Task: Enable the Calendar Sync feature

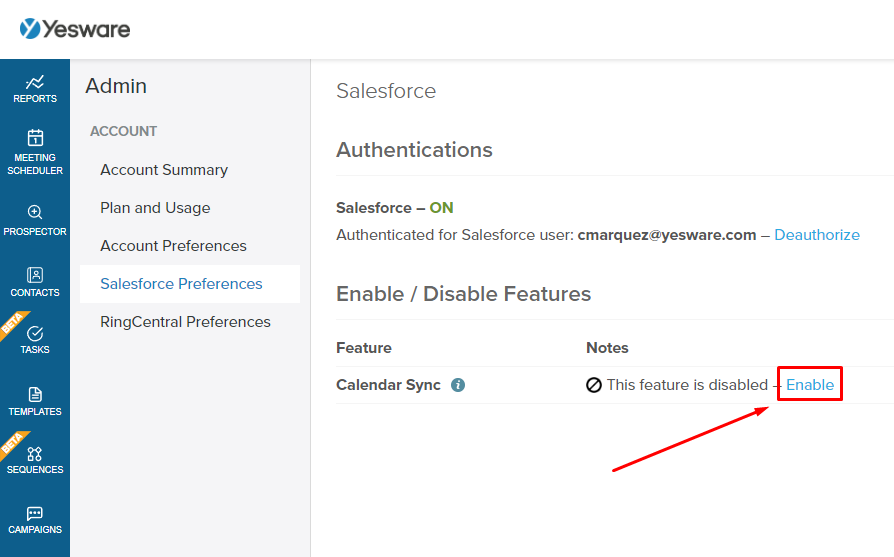Action: (810, 385)
